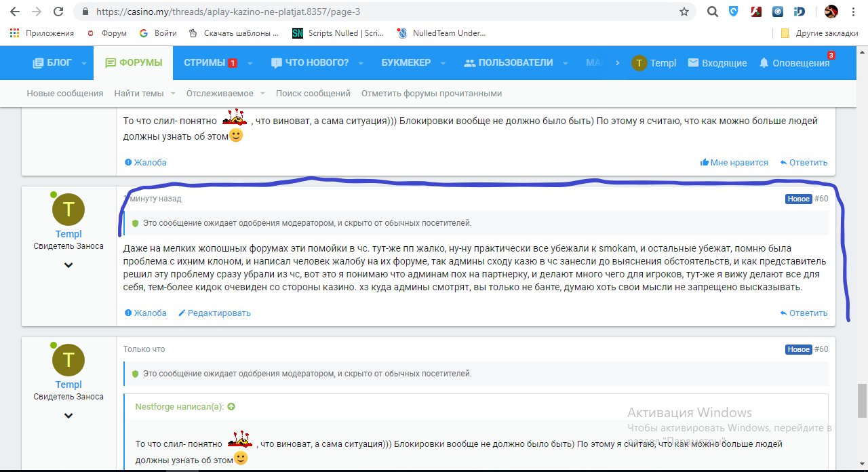Click the red Flash extension icon
868x472 pixels.
[x=756, y=12]
